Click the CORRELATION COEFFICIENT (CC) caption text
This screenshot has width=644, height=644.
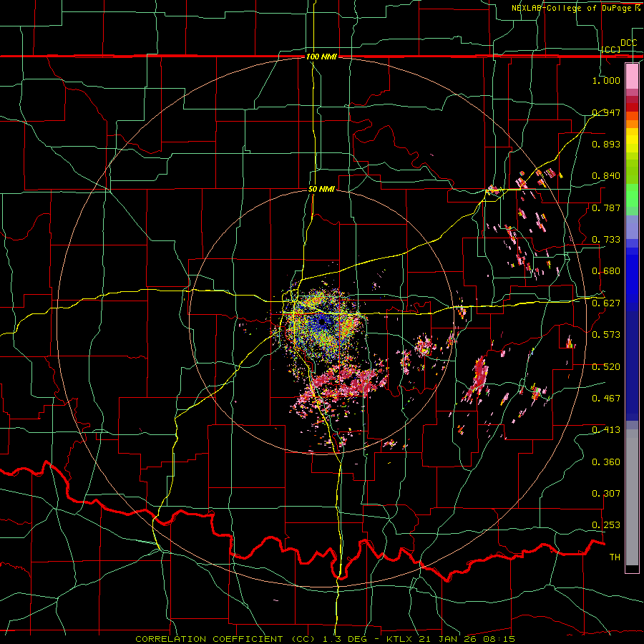[225, 639]
